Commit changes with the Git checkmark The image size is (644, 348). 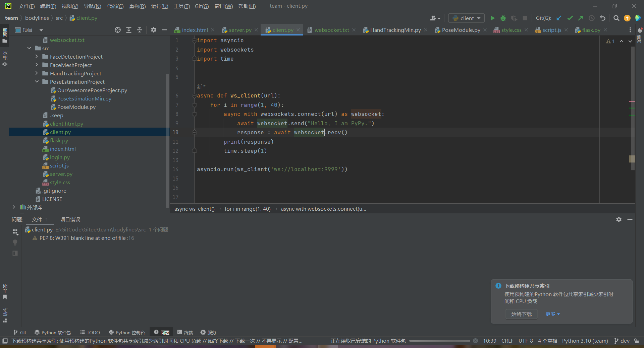[570, 18]
